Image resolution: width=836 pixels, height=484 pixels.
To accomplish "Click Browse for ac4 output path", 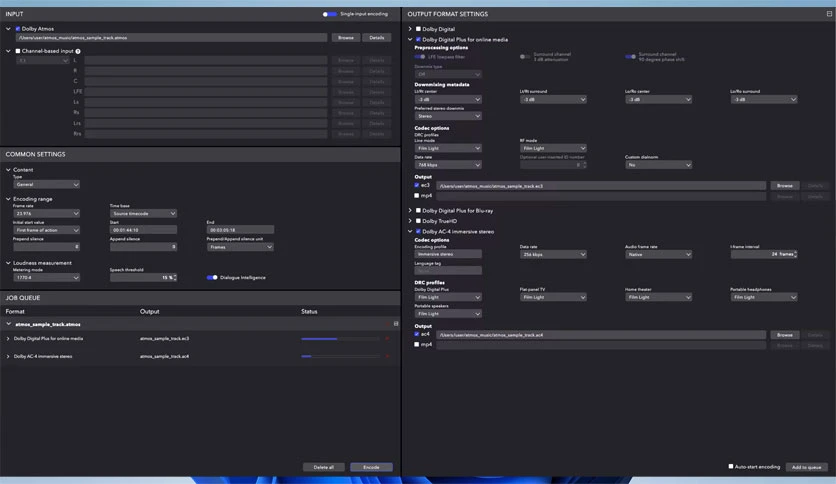I will [784, 335].
